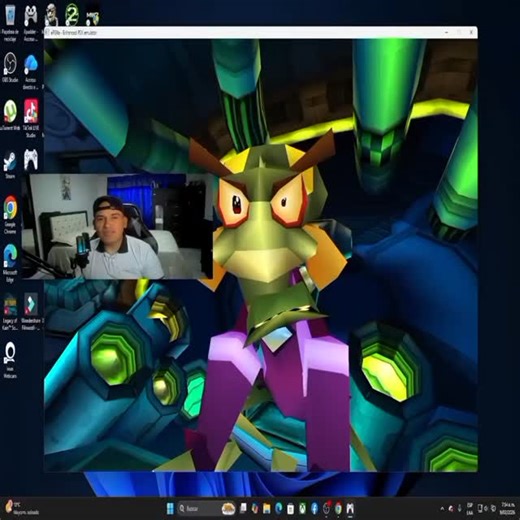Open the ePSXe shortcut icon on the desktop

pyautogui.click(x=31, y=16)
